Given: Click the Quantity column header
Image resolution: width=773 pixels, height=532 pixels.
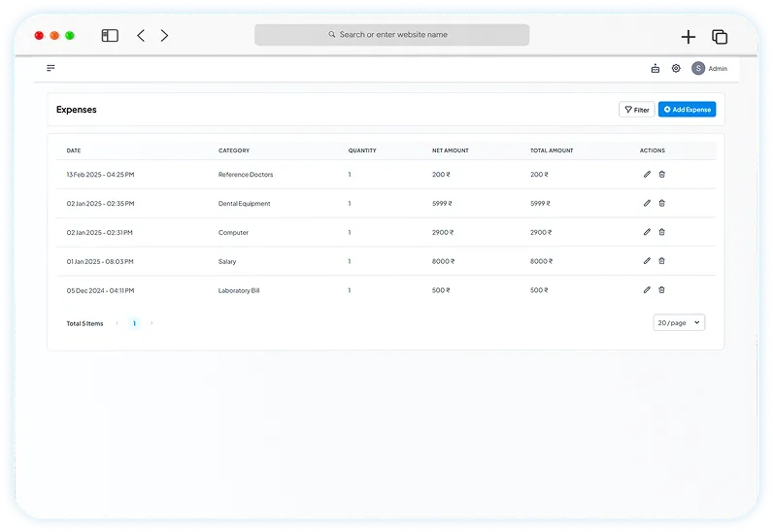Looking at the screenshot, I should point(362,150).
